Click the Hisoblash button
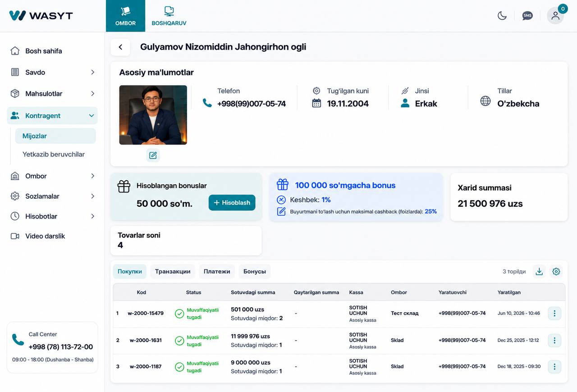This screenshot has width=577, height=392. pyautogui.click(x=232, y=203)
